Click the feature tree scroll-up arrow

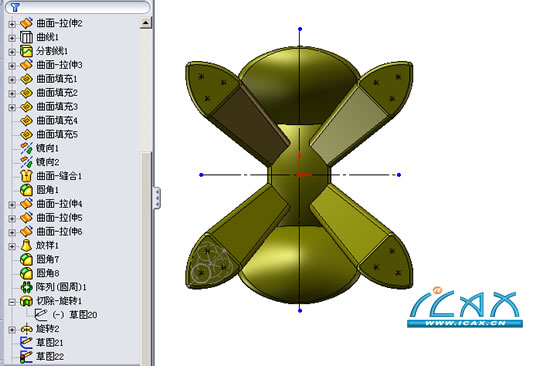[x=146, y=23]
